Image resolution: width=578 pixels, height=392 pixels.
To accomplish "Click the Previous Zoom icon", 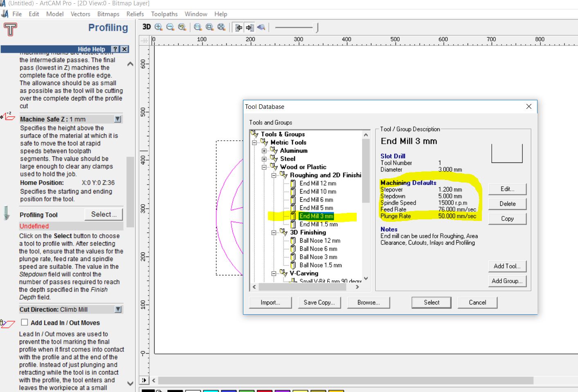I will (x=182, y=27).
